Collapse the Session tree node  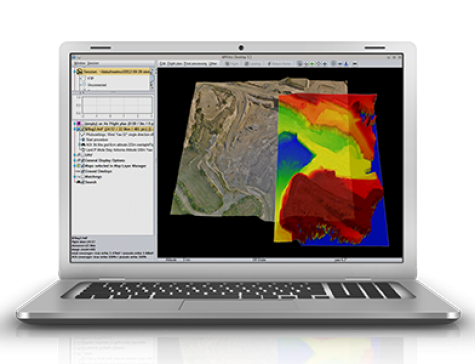[x=75, y=72]
